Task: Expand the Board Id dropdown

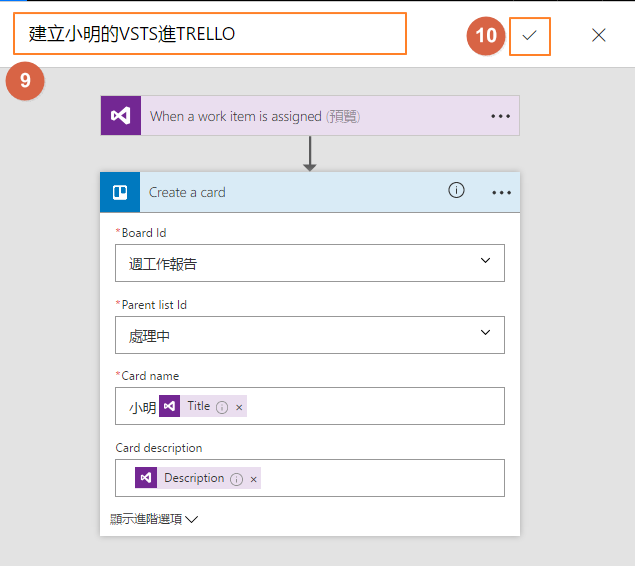Action: click(x=485, y=262)
